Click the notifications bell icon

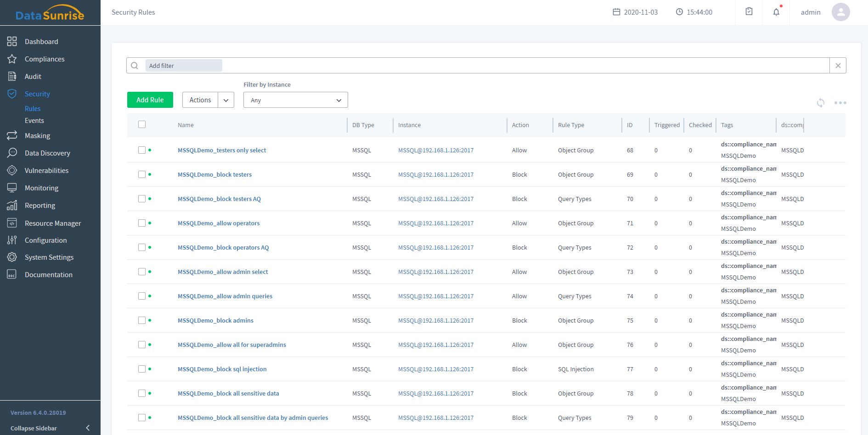point(776,12)
